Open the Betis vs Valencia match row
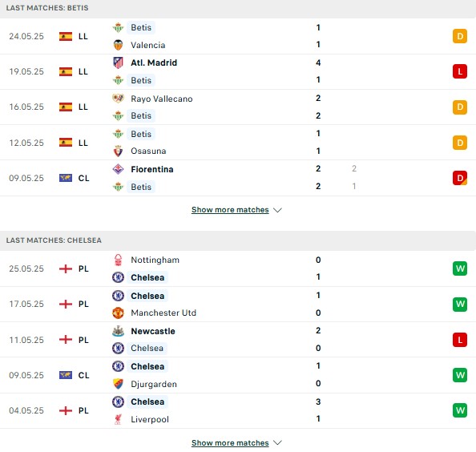 coord(238,36)
